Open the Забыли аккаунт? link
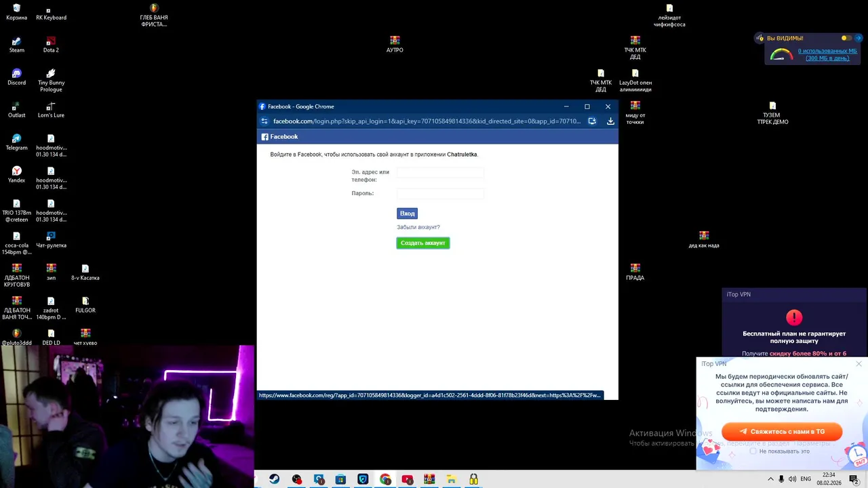Image resolution: width=868 pixels, height=488 pixels. point(418,227)
